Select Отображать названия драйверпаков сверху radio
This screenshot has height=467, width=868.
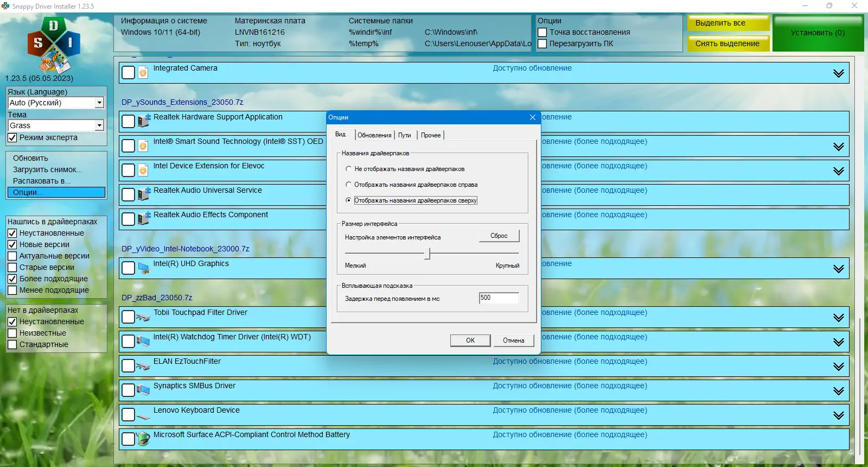348,200
